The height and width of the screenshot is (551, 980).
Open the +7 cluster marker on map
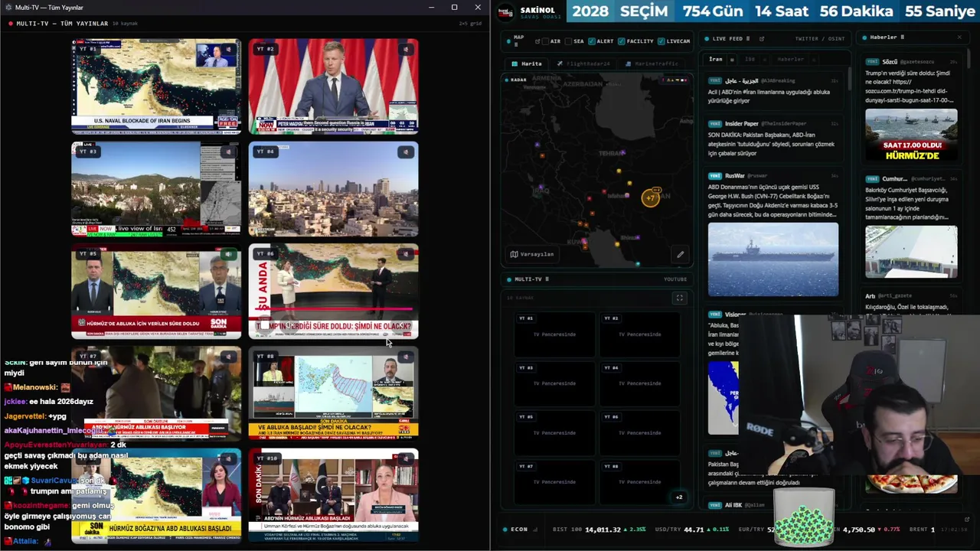click(650, 198)
